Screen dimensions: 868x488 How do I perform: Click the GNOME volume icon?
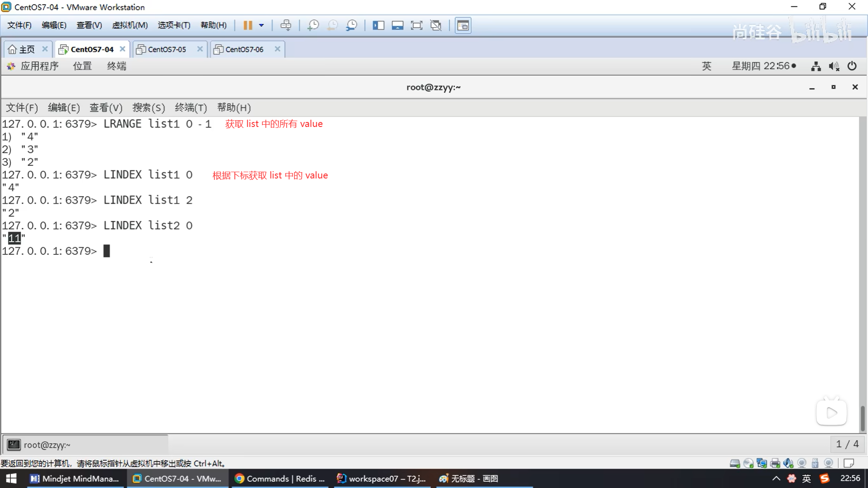pyautogui.click(x=833, y=66)
